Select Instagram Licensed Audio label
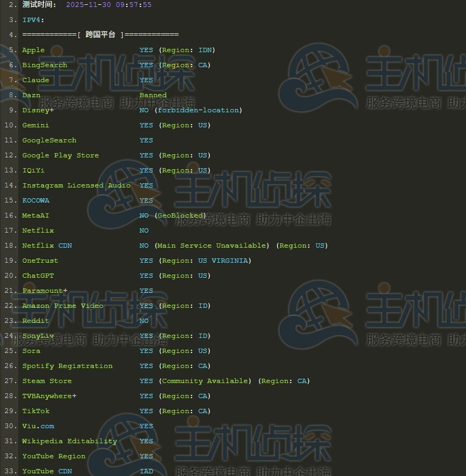Screen dimensions: 466x476 point(76,185)
